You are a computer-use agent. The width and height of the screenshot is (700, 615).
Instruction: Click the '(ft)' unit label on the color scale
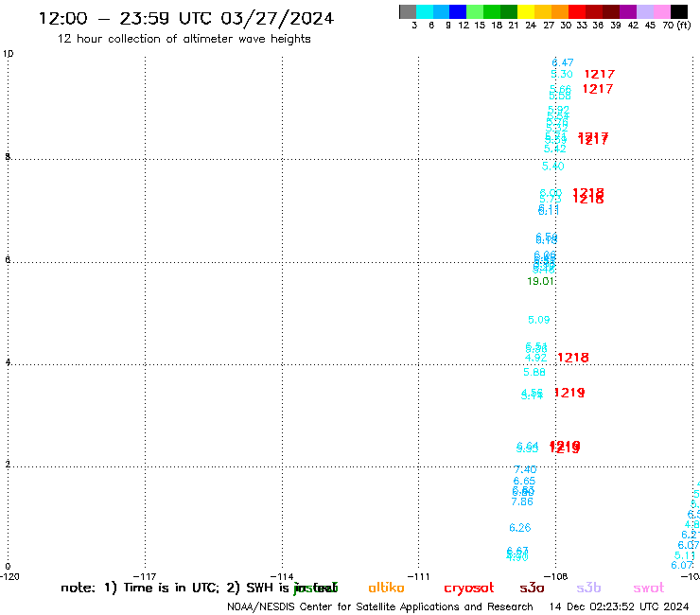(684, 25)
